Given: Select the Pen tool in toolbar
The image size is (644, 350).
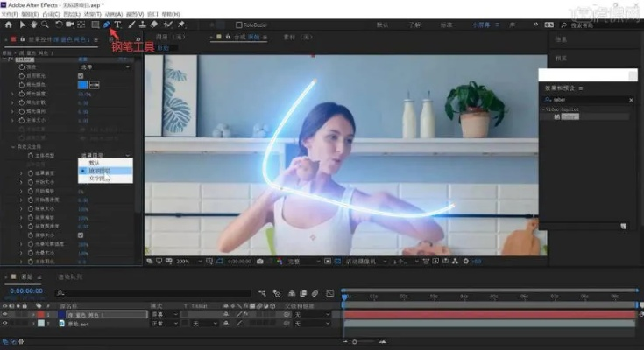Looking at the screenshot, I should pos(106,24).
